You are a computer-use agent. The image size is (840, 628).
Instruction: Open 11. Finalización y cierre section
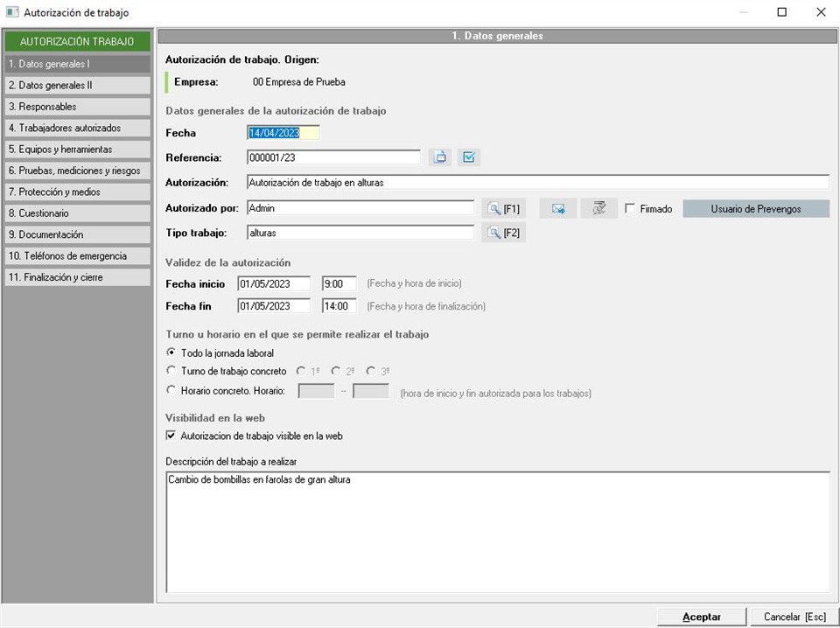[x=78, y=277]
